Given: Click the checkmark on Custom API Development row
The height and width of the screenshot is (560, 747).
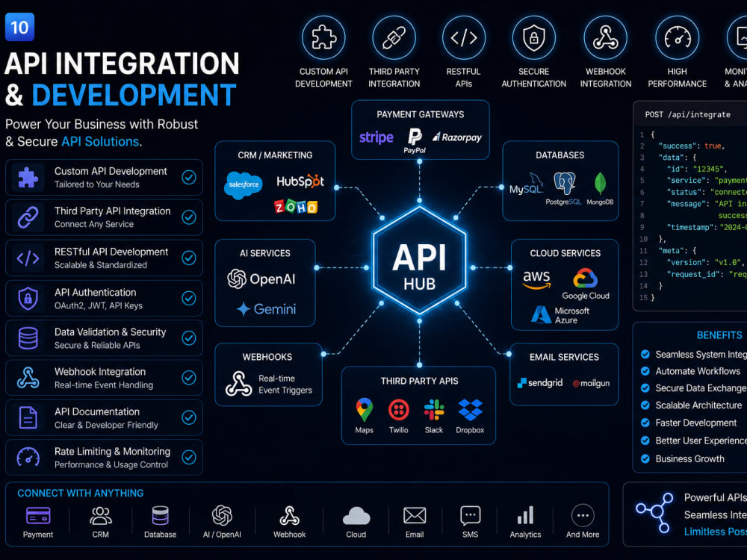Looking at the screenshot, I should coord(189,177).
